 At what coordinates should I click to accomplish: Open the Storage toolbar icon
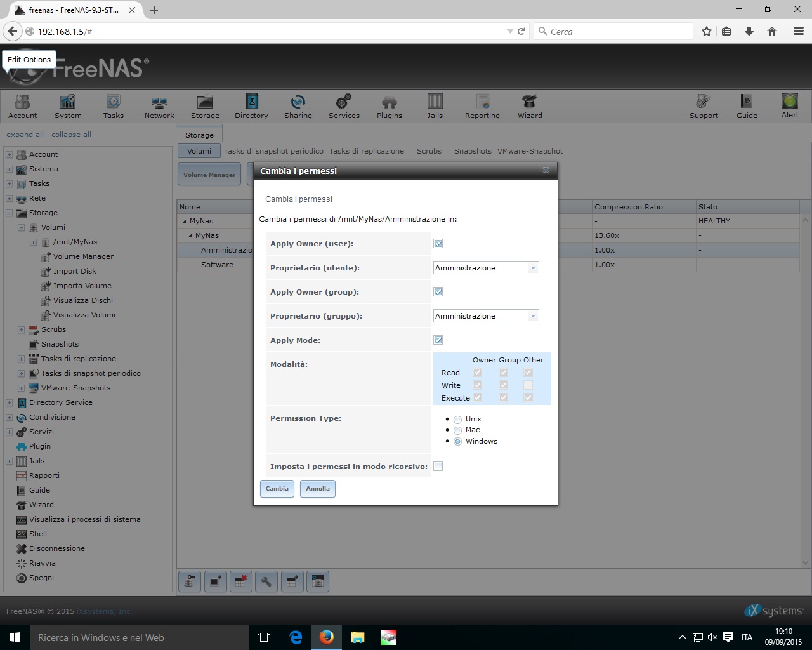[x=205, y=106]
